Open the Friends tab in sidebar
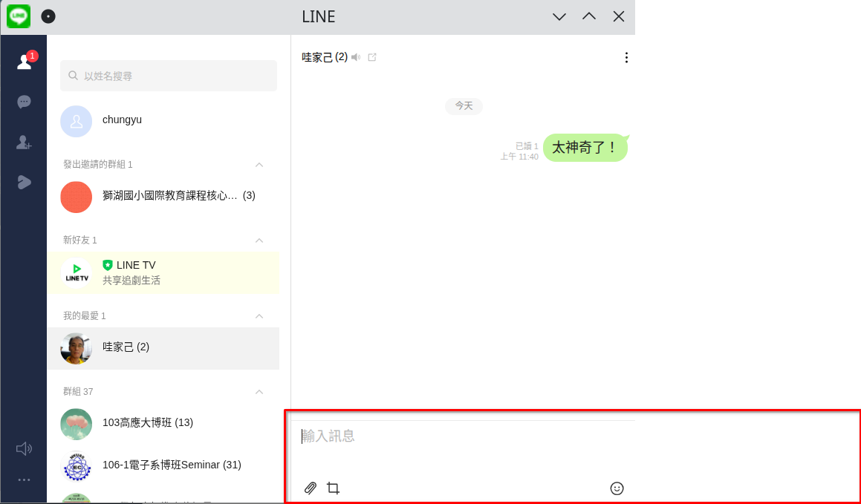This screenshot has width=861, height=504. click(24, 62)
